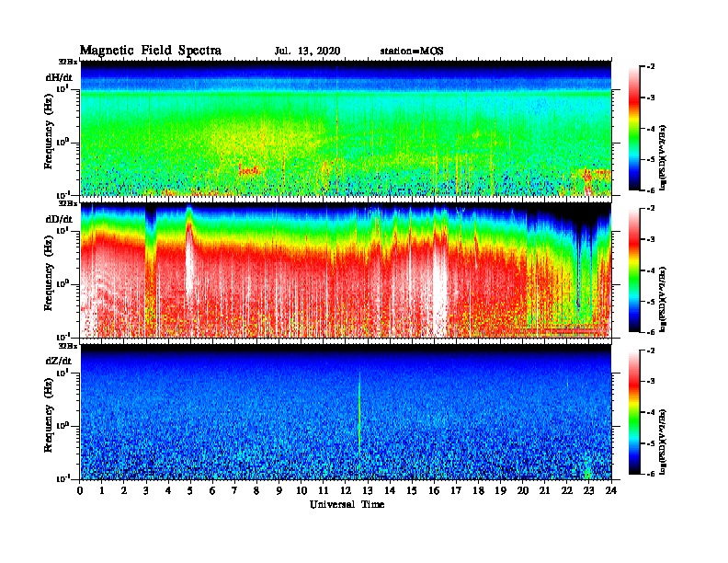Viewport: 728px width, 563px height.
Task: Click the green vertical spike in the dZ/dt panel
Action: 359,413
